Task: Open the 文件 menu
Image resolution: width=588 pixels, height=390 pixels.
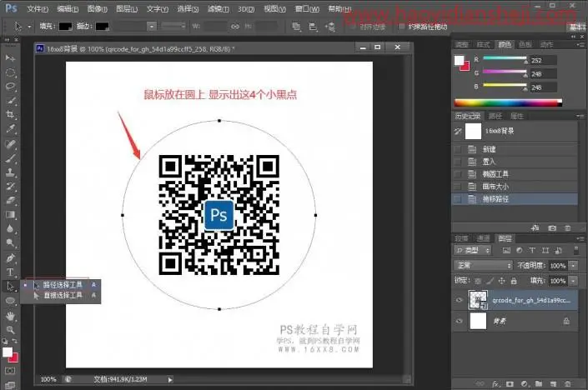Action: point(38,8)
